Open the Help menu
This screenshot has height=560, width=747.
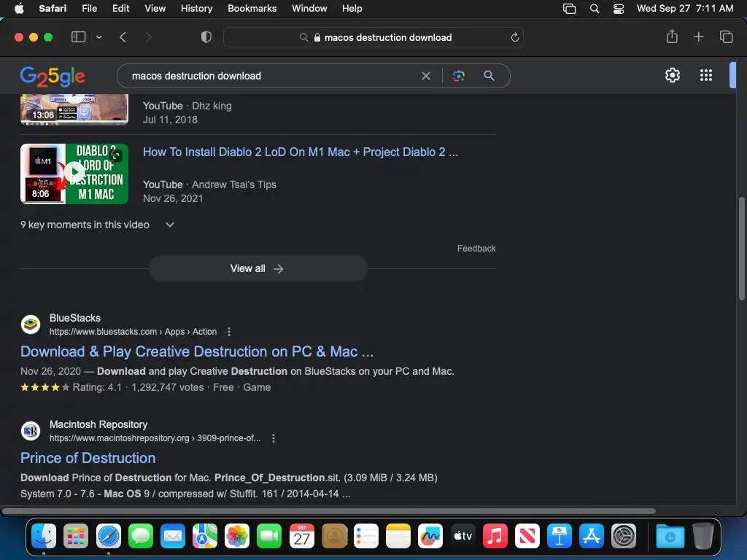(x=352, y=8)
